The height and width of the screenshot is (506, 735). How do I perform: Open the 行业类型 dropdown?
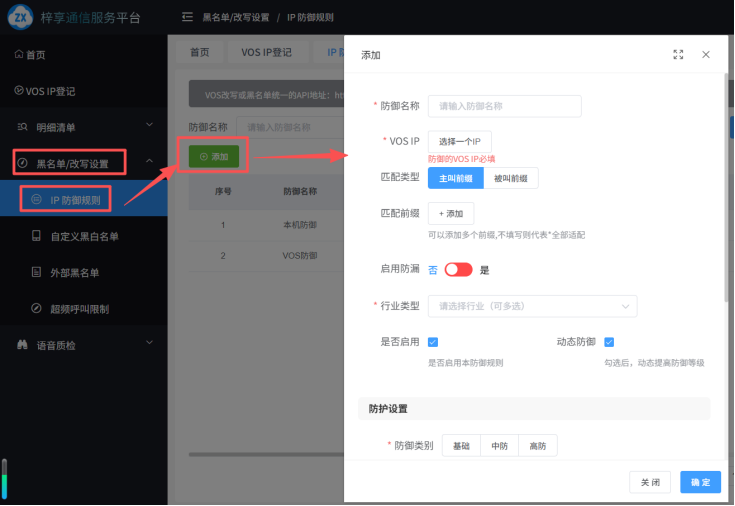(532, 306)
